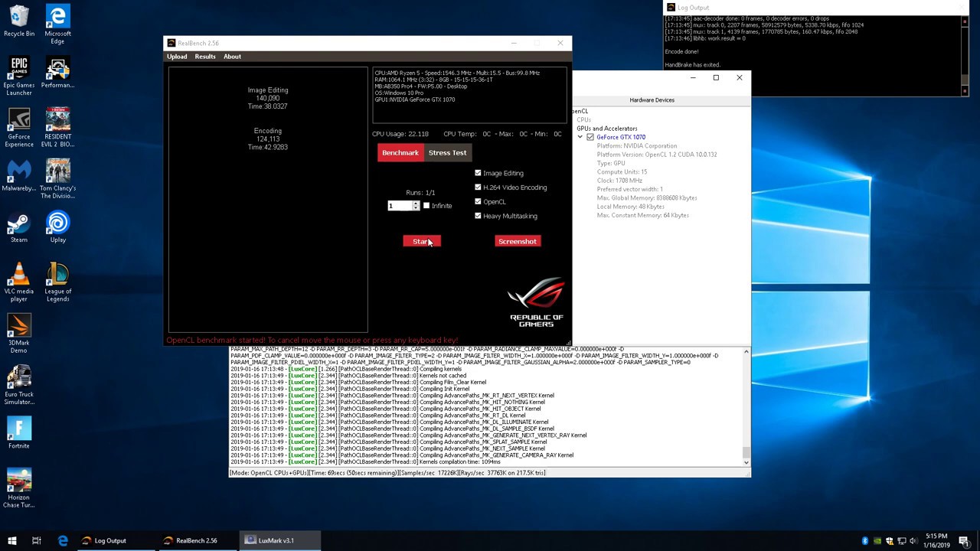Click the 'Encode done!' log line
This screenshot has width=980, height=551.
click(x=681, y=51)
